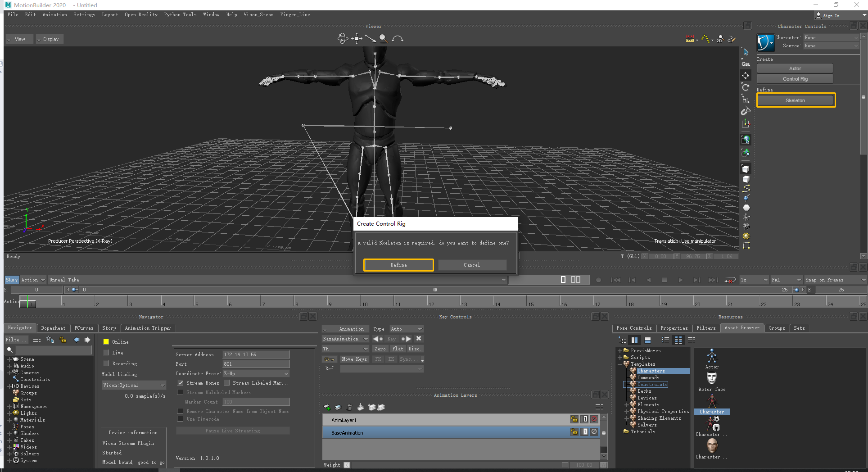Click the lock icon on AnimLayer1

point(574,419)
